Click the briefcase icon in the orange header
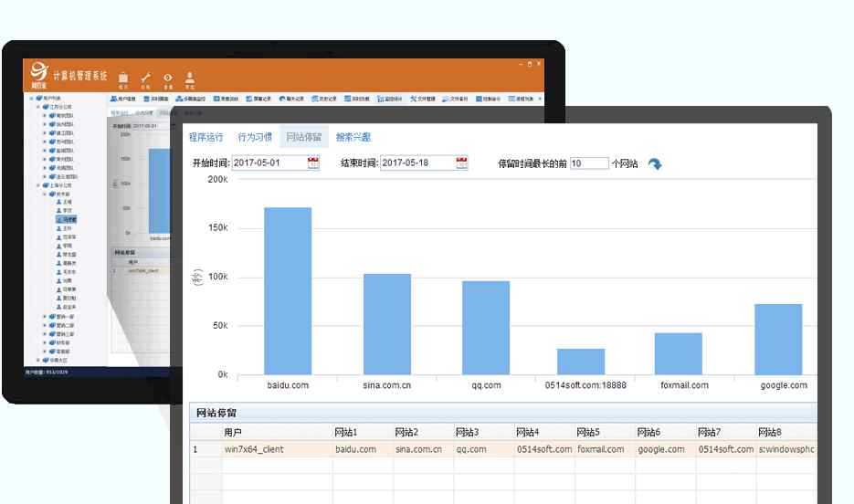Image resolution: width=854 pixels, height=504 pixels. tap(123, 78)
